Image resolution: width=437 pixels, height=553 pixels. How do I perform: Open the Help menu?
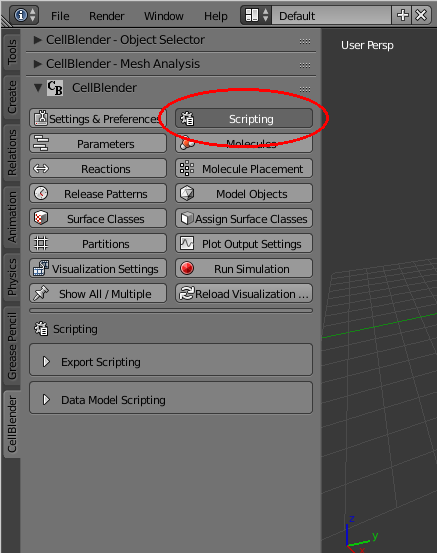tap(216, 16)
